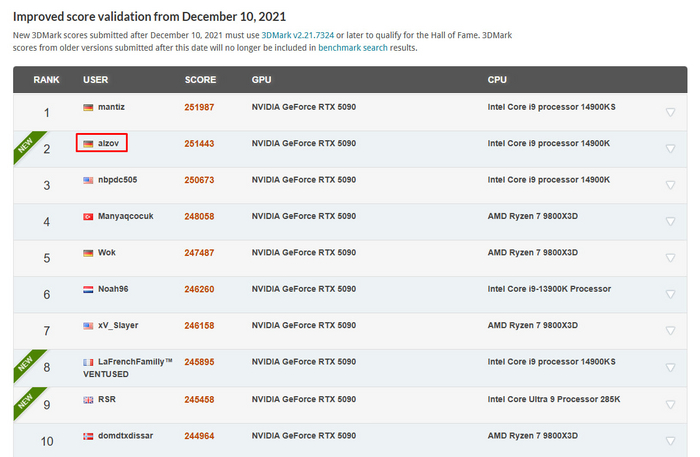This screenshot has height=457, width=700.
Task: Open user nbpdc505 profile
Action: click(117, 180)
